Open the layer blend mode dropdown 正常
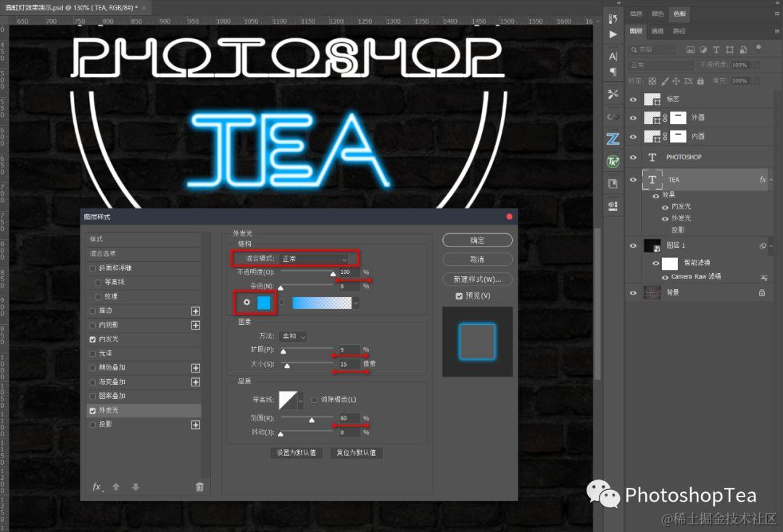The height and width of the screenshot is (532, 783). [662, 65]
